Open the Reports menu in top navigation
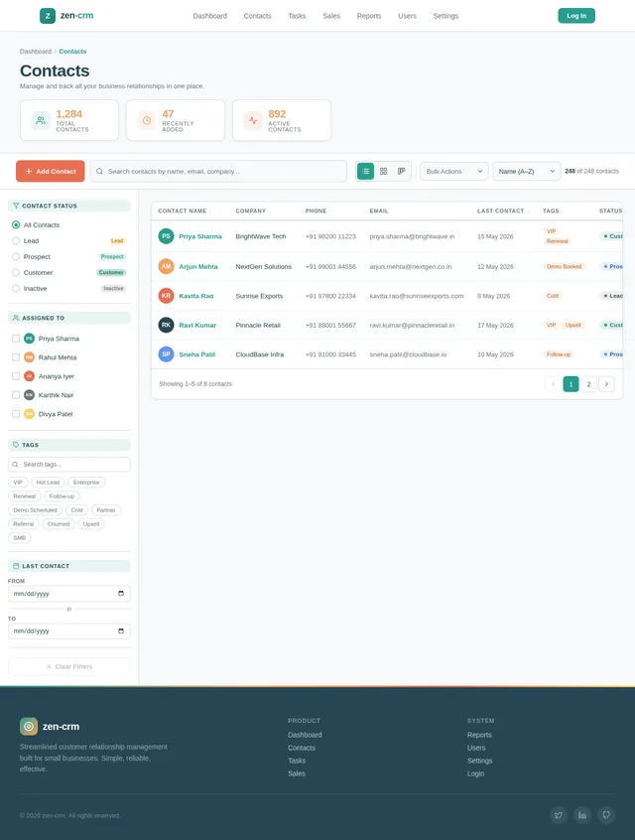This screenshot has height=840, width=635. coord(369,16)
